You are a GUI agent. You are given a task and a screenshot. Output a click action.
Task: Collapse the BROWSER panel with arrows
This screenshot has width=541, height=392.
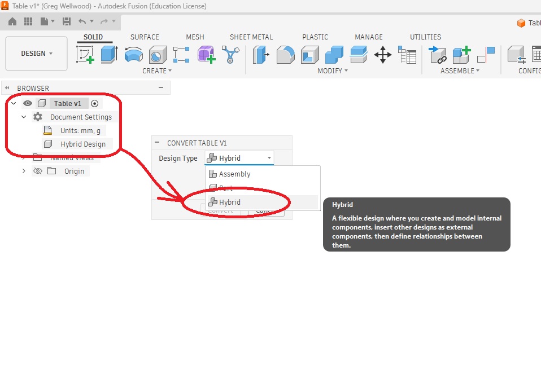[7, 88]
